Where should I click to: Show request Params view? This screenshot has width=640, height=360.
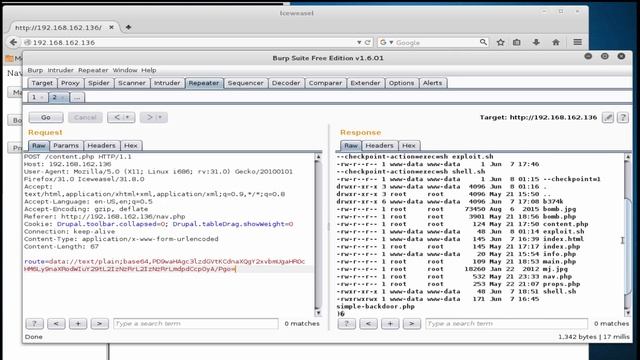66,145
